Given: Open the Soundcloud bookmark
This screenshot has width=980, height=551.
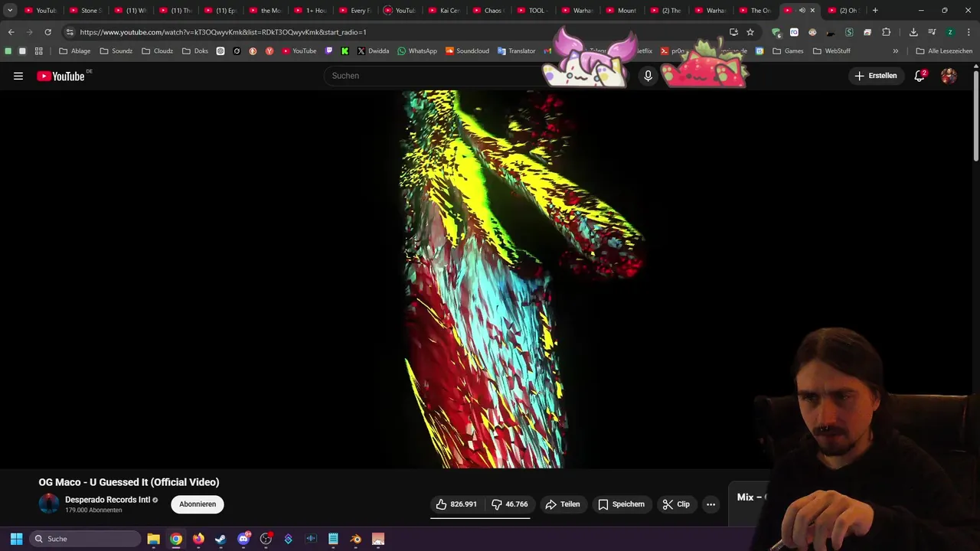Looking at the screenshot, I should click(467, 51).
